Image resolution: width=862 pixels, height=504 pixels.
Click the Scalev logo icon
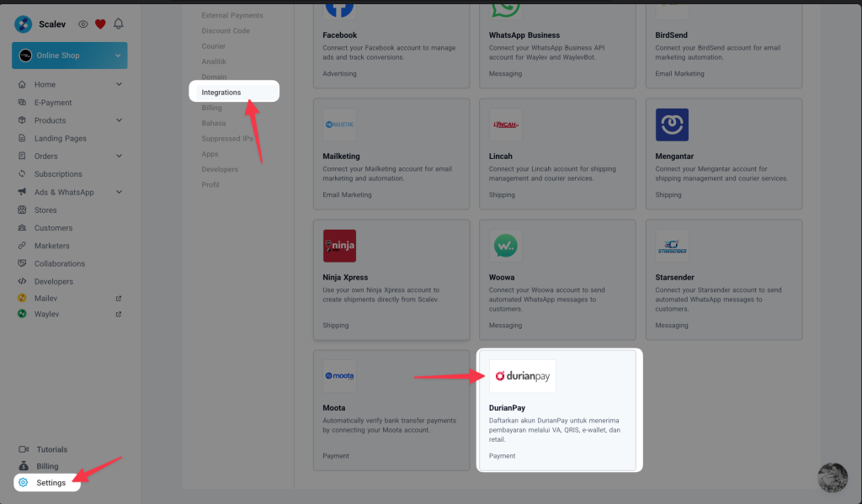(x=23, y=24)
